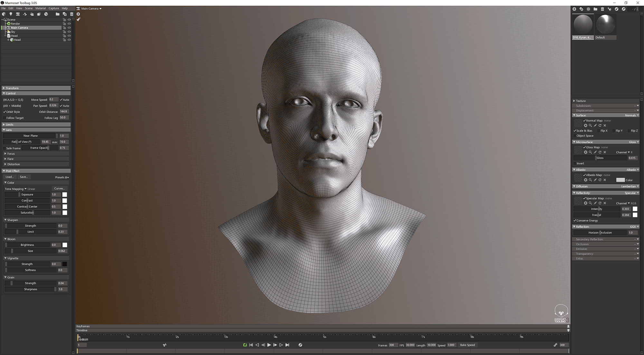This screenshot has height=355, width=644.
Task: Lock the Render object
Action: pos(64,24)
